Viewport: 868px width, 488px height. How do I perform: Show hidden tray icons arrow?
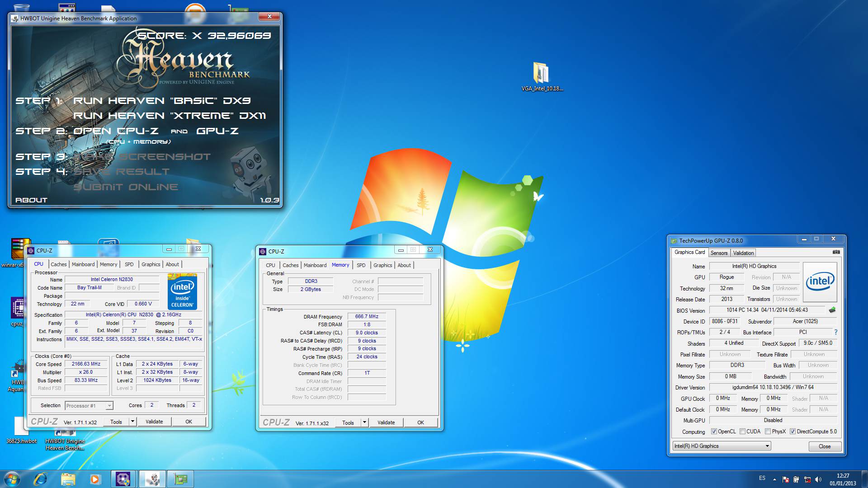[x=774, y=479]
